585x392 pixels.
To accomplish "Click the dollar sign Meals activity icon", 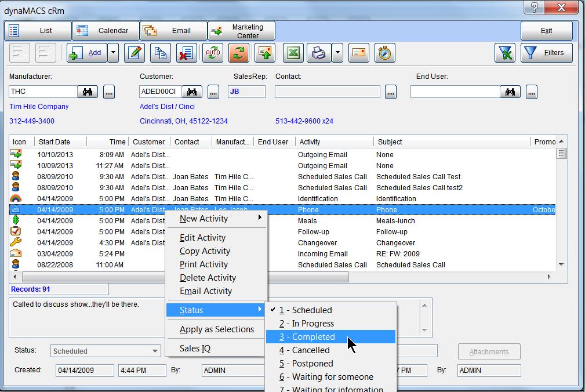I will pyautogui.click(x=16, y=220).
